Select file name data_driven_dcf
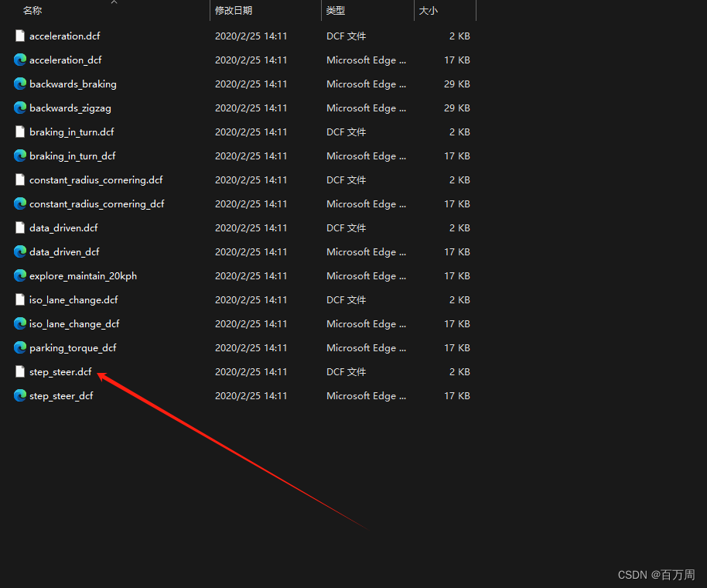The height and width of the screenshot is (588, 707). pos(64,252)
